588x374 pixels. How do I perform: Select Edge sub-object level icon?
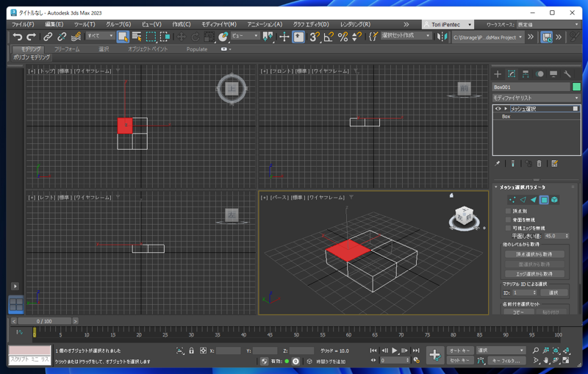[x=523, y=200]
